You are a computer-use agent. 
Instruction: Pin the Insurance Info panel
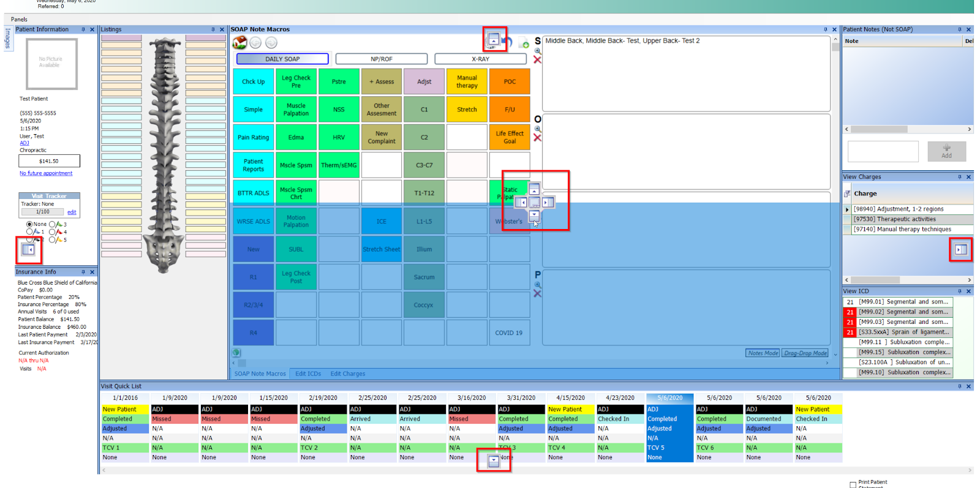[x=83, y=272]
